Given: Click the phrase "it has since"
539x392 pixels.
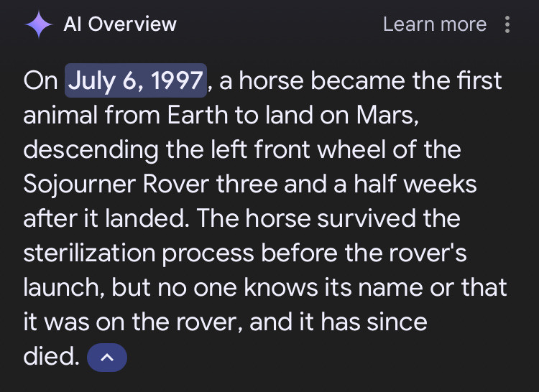Looking at the screenshot, I should 360,322.
